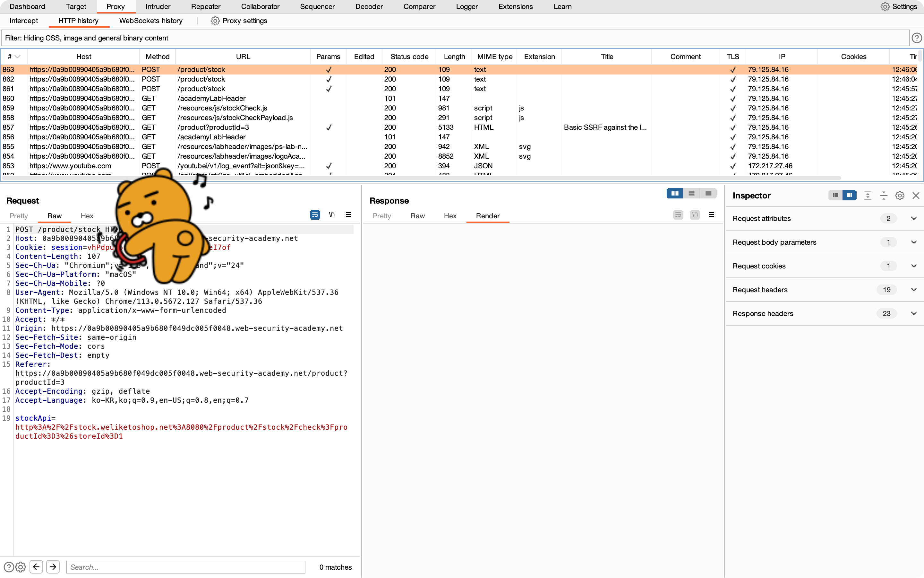Toggle non-printable characters \n in Request panel
The image size is (924, 578).
coord(332,215)
